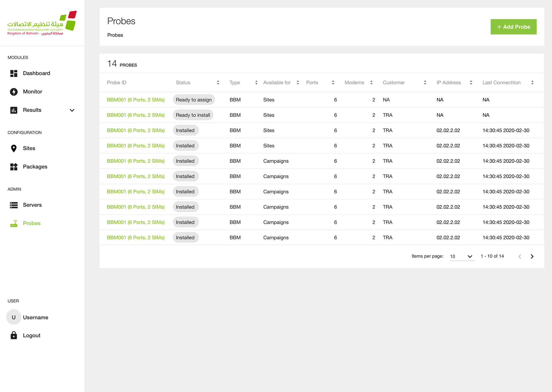Click the Dashboard grid icon
Image resolution: width=552 pixels, height=392 pixels.
[x=14, y=74]
